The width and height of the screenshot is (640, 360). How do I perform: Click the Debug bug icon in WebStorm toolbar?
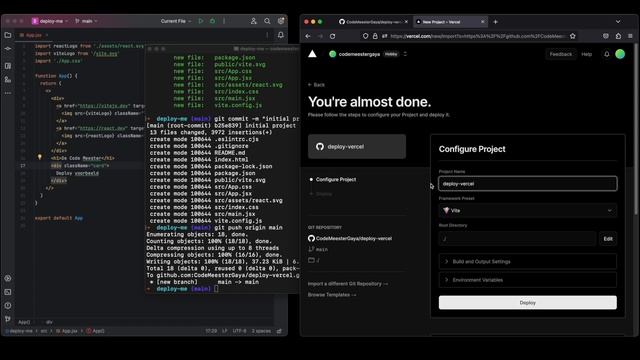213,21
